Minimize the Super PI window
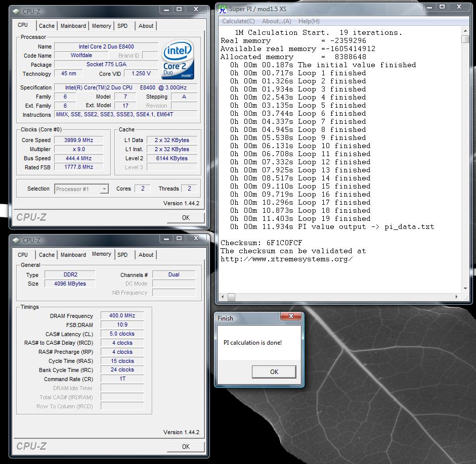The image size is (476, 464). pyautogui.click(x=429, y=7)
